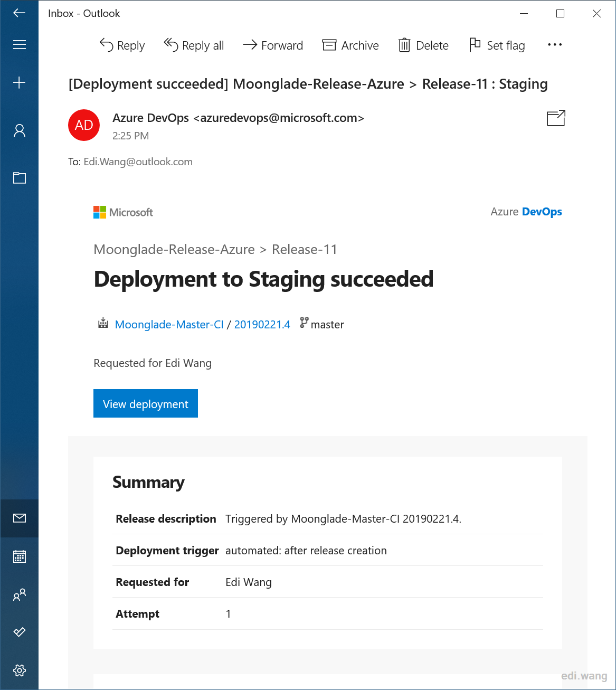Click the Attempt value 1
The height and width of the screenshot is (690, 616).
click(228, 614)
